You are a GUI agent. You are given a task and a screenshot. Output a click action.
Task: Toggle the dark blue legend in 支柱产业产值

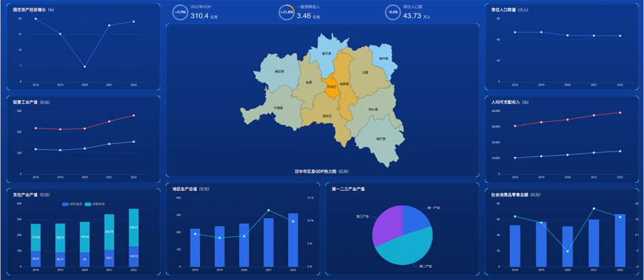pyautogui.click(x=66, y=203)
